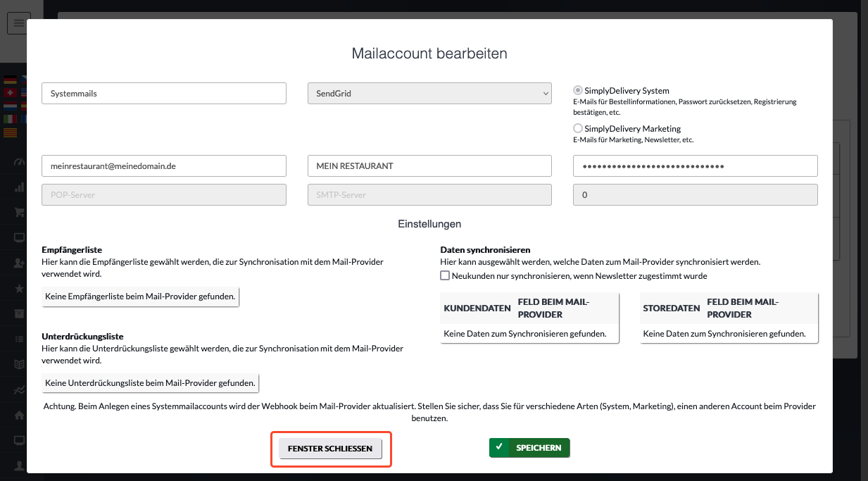Open the Keine Unterdrückungsliste dropdown button
The image size is (868, 481).
[151, 383]
